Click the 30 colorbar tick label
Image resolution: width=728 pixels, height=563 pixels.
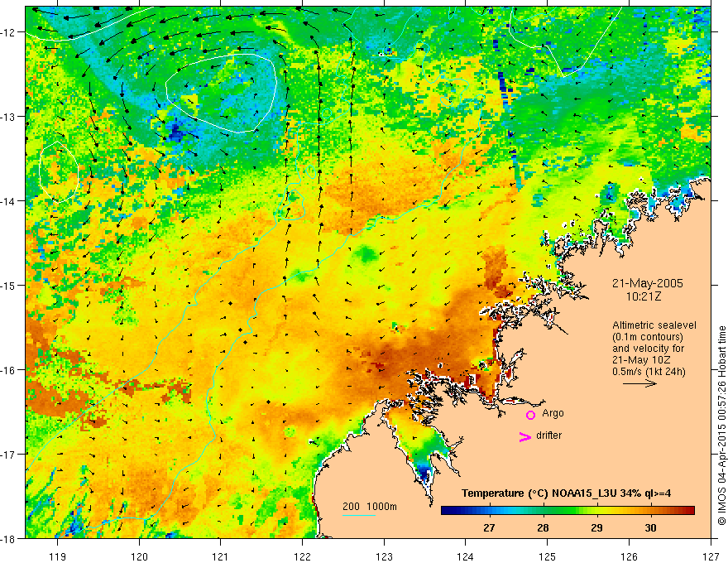click(650, 527)
